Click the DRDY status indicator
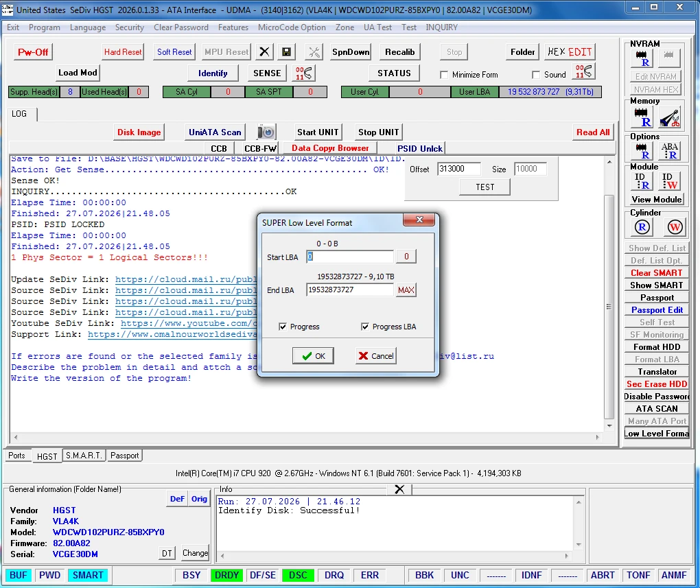 click(x=226, y=575)
